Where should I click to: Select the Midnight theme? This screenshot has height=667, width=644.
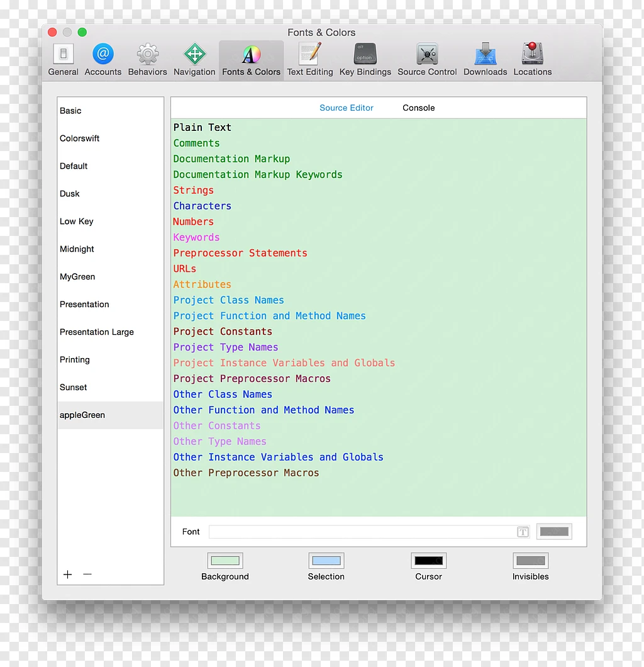[x=111, y=249]
